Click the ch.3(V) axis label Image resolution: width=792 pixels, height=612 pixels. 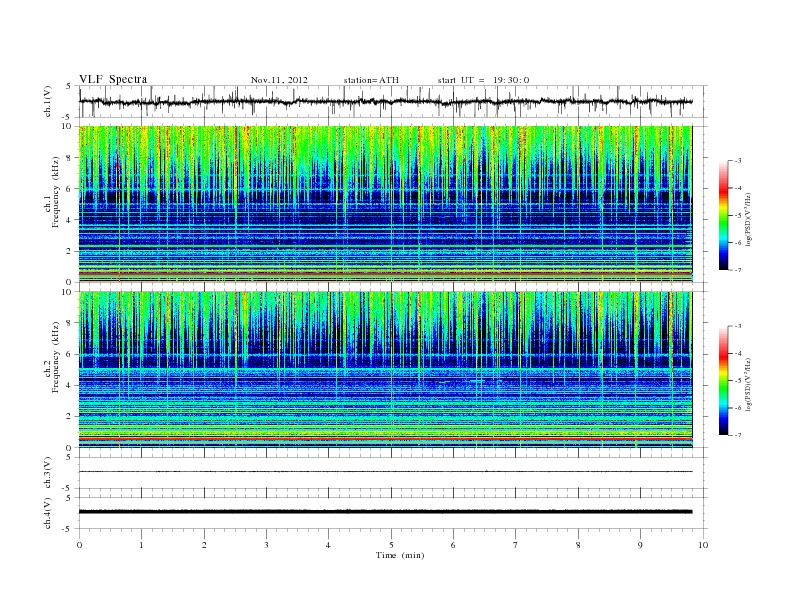point(47,473)
